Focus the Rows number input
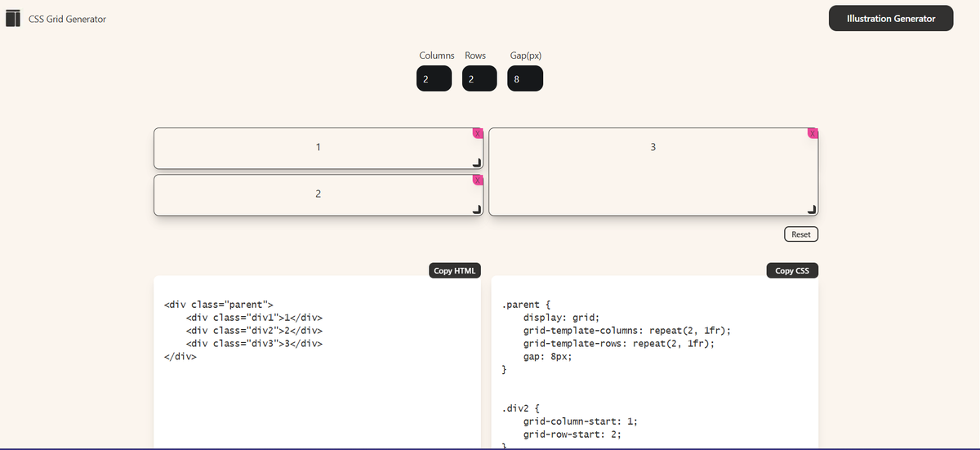The image size is (980, 450). (479, 79)
